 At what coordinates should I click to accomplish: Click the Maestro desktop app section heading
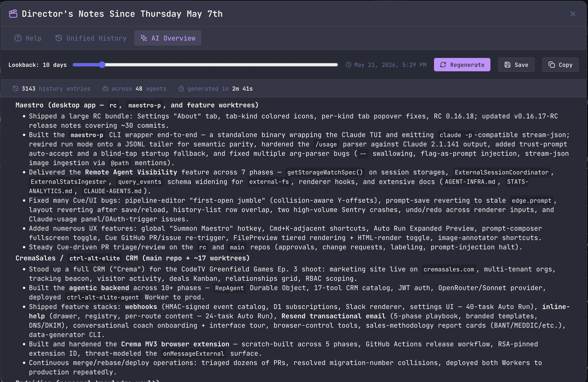pyautogui.click(x=137, y=105)
